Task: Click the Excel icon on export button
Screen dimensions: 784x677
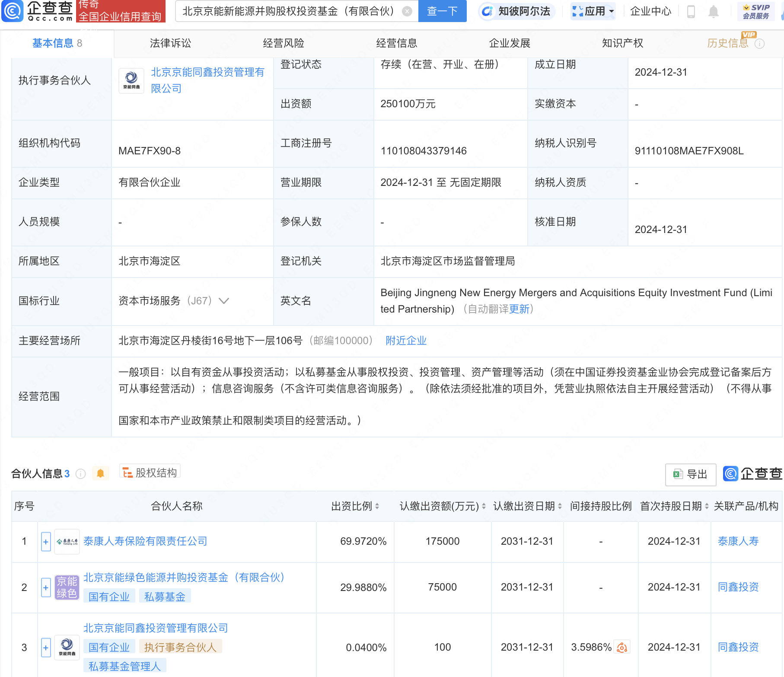Action: pos(678,474)
